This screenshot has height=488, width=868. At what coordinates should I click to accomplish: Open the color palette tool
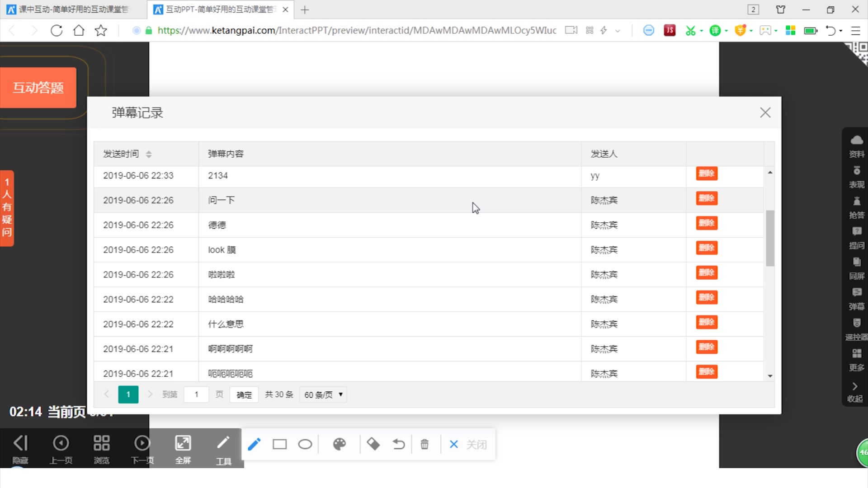(340, 445)
